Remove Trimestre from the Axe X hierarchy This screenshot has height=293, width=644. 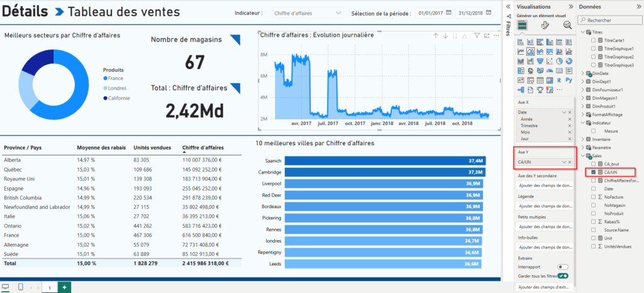click(x=570, y=126)
